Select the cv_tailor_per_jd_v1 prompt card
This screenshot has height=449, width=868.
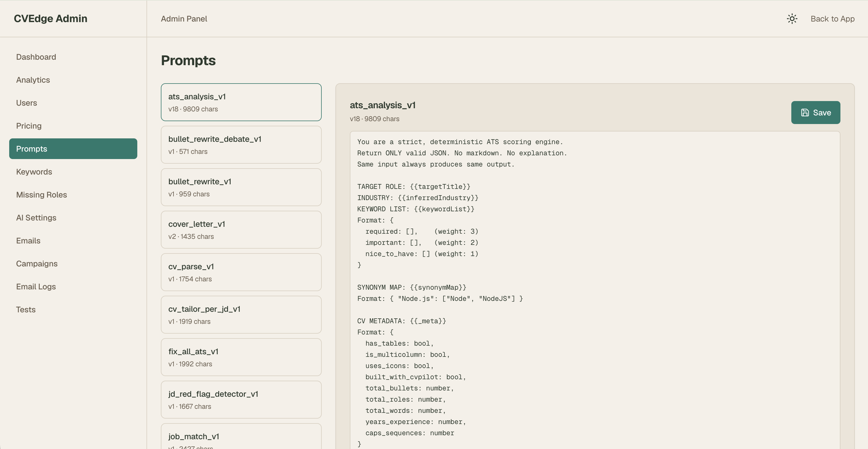[x=241, y=314]
